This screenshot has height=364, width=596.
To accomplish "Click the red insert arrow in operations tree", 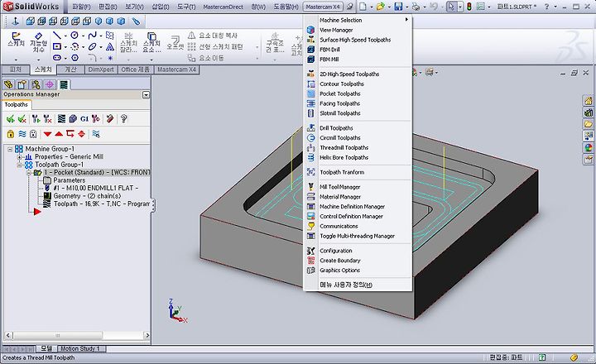I will (x=37, y=212).
